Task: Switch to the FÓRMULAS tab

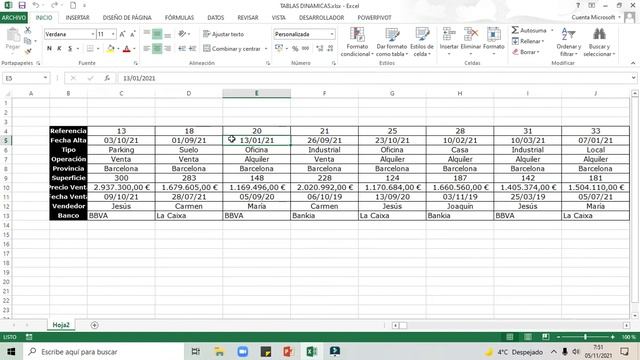Action: [x=179, y=18]
